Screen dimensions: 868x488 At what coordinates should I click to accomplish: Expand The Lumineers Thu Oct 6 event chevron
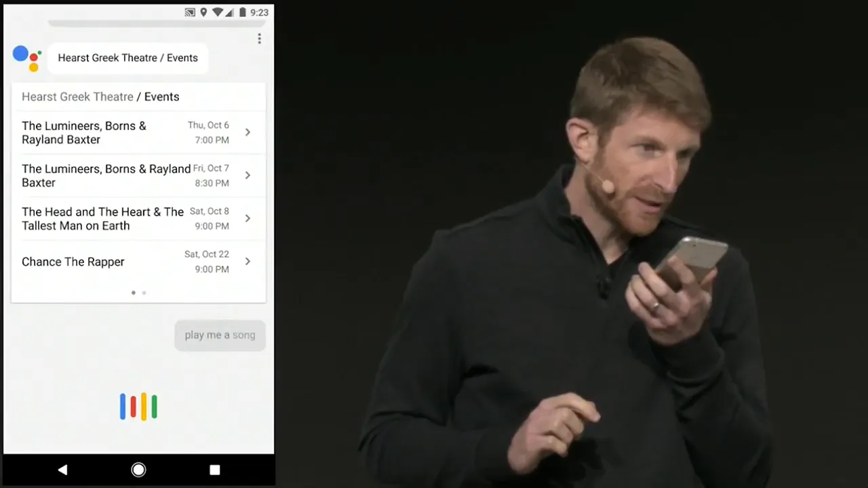[x=248, y=132]
